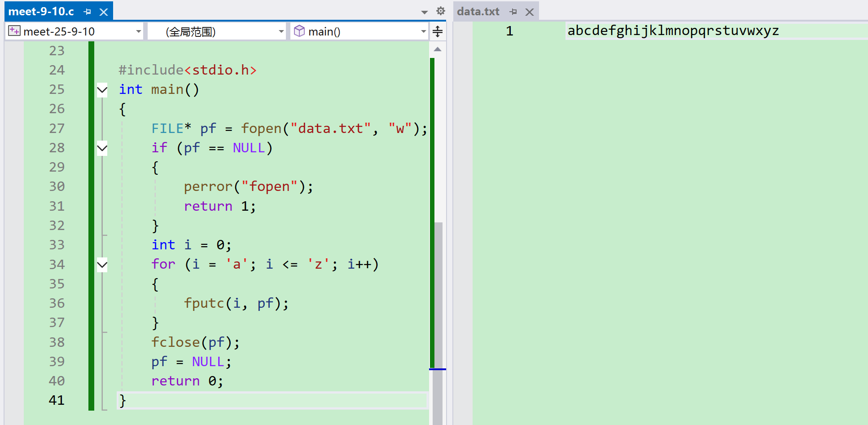Close the meet-9-10.c tab
Image resolution: width=868 pixels, height=425 pixels.
click(x=104, y=12)
